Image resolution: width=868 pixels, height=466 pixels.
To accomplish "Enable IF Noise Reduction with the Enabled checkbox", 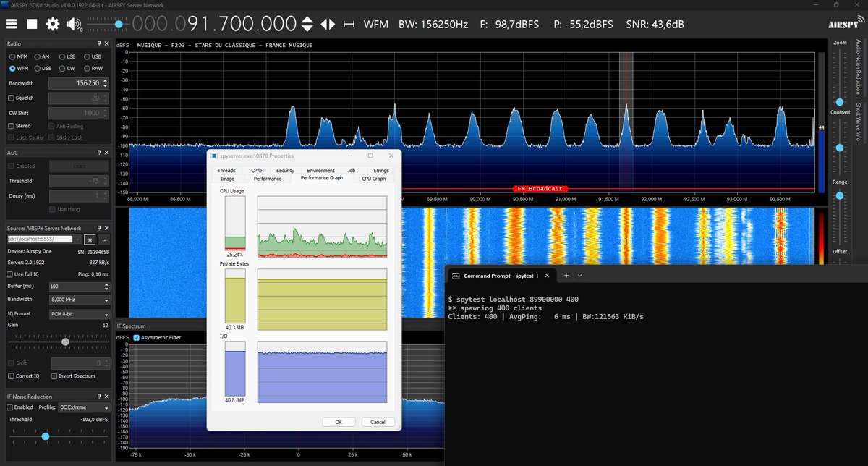I will tap(11, 407).
